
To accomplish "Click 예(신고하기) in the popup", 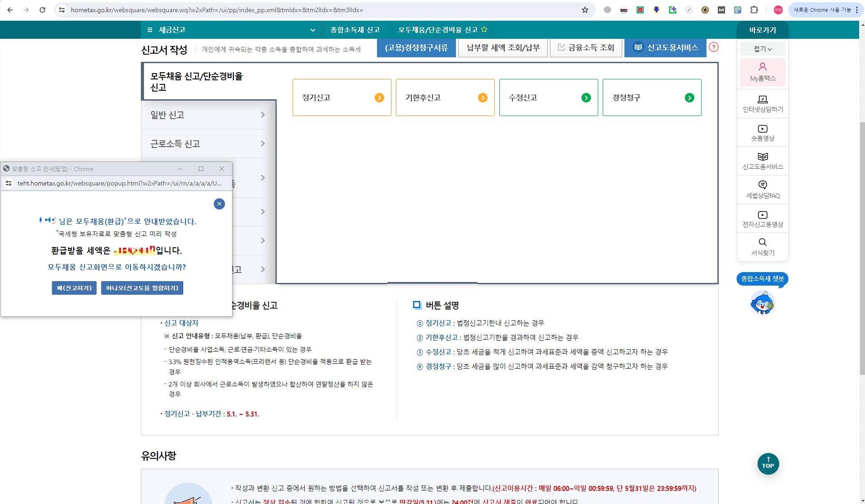I will point(74,288).
